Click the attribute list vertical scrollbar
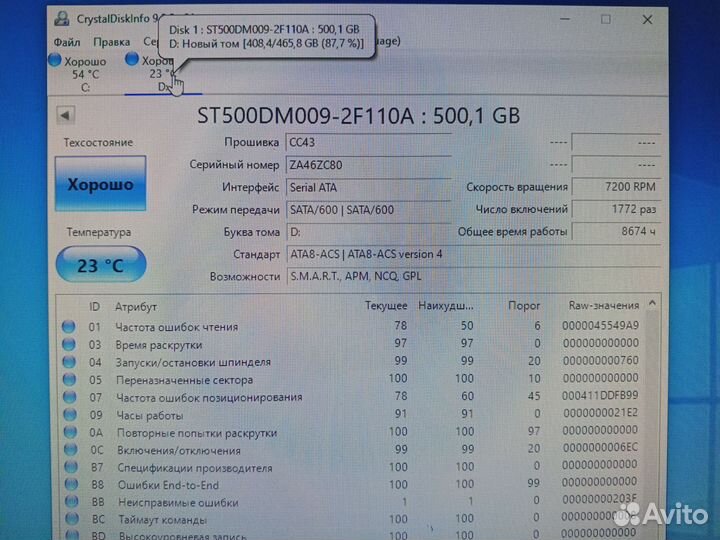Image resolution: width=720 pixels, height=540 pixels. point(653,410)
